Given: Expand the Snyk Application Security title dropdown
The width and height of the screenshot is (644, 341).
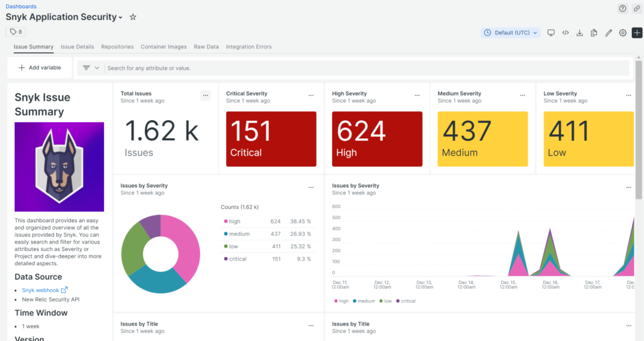Looking at the screenshot, I should (121, 17).
